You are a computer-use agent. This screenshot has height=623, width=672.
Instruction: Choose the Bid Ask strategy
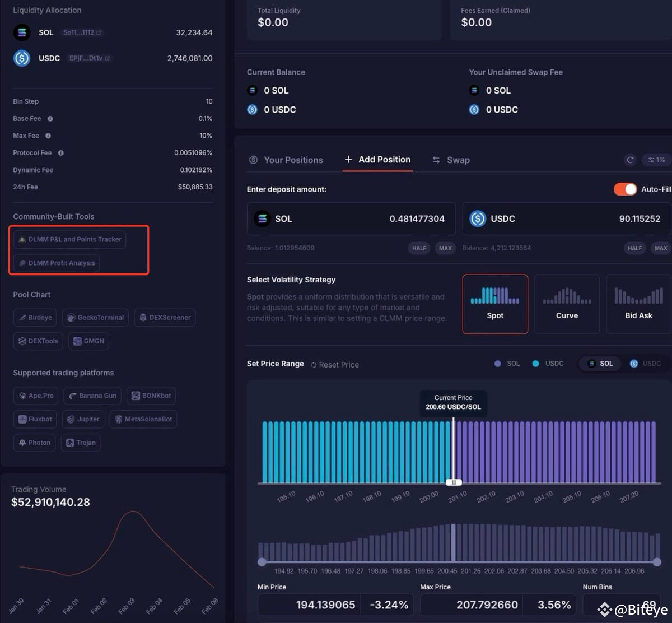pyautogui.click(x=638, y=304)
